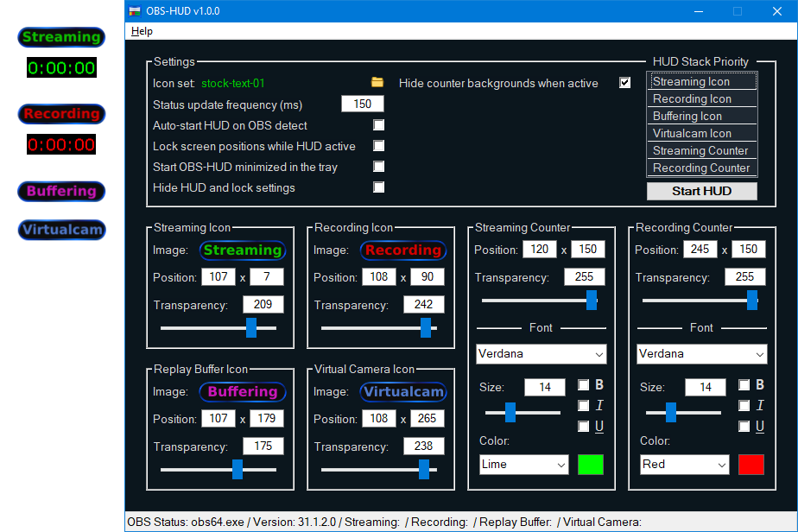Screen dimensions: 798x532
Task: Enable Auto-start HUD on OBS detect
Action: [x=378, y=124]
